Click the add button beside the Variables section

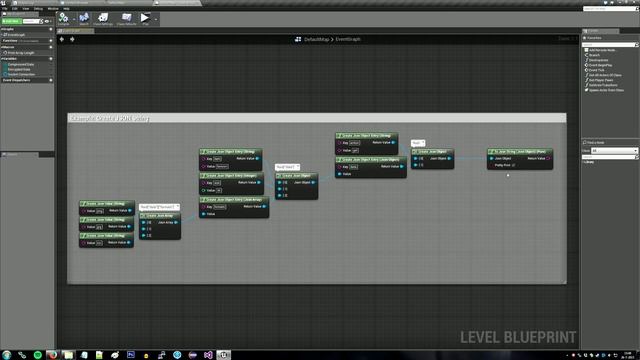pos(51,59)
